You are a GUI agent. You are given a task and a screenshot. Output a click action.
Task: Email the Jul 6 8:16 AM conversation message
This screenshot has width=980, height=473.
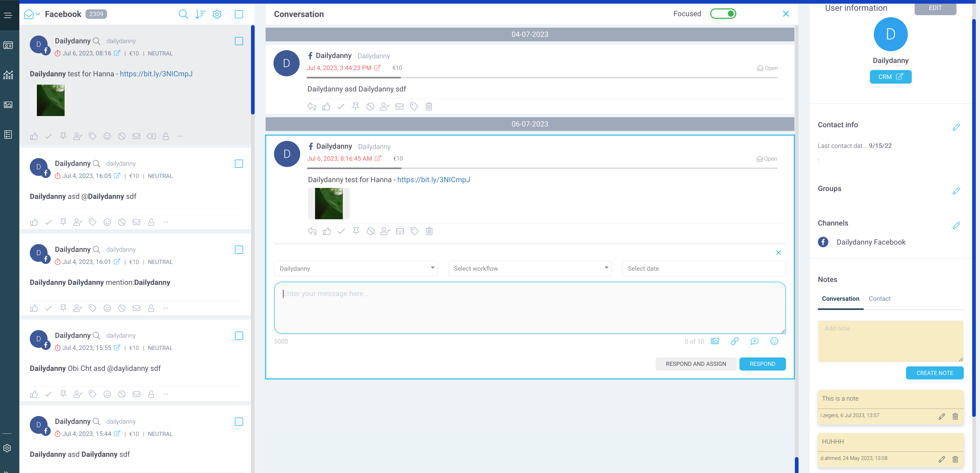click(400, 231)
